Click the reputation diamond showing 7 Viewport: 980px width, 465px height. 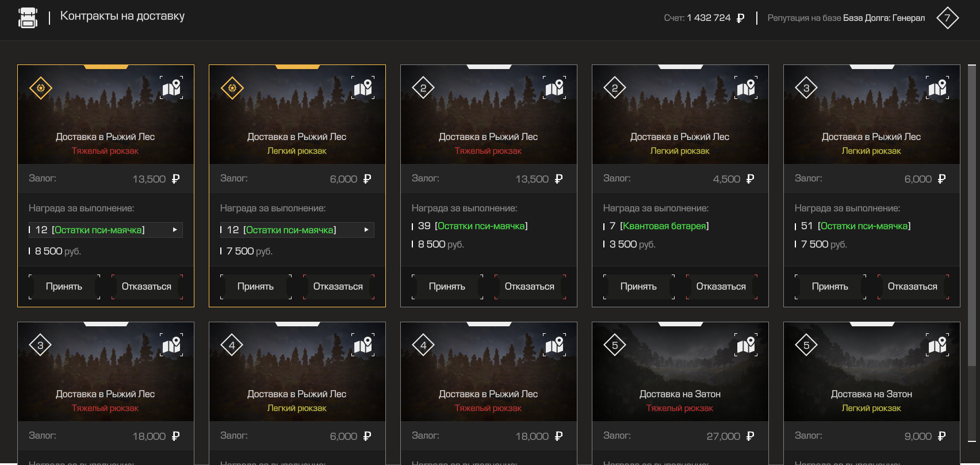[947, 18]
